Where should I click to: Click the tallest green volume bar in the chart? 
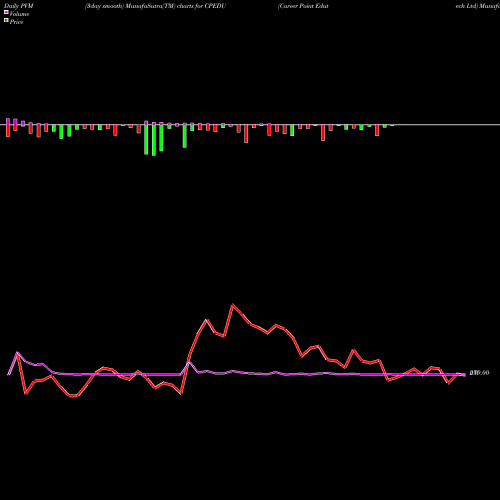click(154, 139)
